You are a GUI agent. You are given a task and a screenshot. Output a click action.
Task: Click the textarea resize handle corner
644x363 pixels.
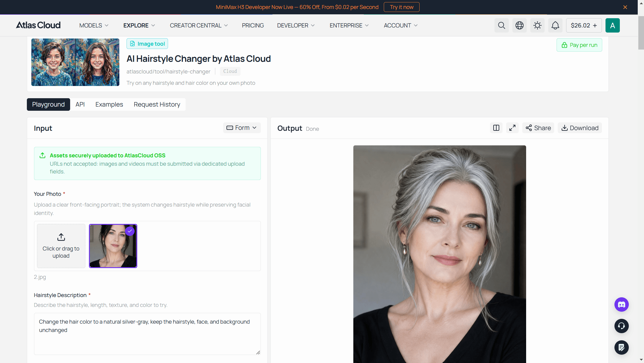[x=258, y=352]
